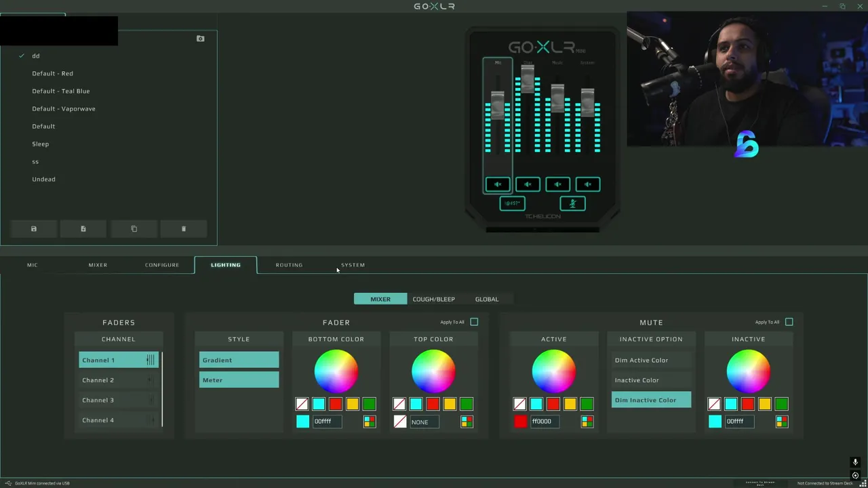Image resolution: width=868 pixels, height=488 pixels.
Task: Pick a hue on Mute Active color wheel
Action: click(x=554, y=371)
